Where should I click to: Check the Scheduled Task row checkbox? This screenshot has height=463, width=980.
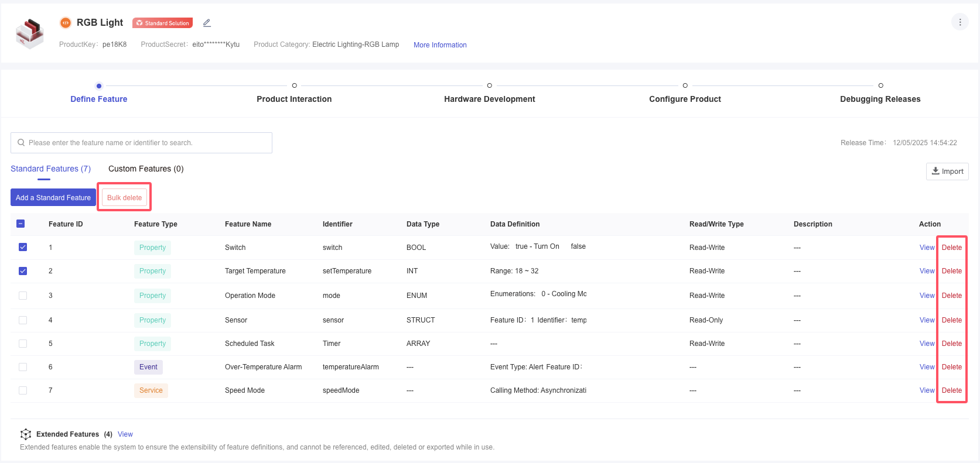coord(23,344)
